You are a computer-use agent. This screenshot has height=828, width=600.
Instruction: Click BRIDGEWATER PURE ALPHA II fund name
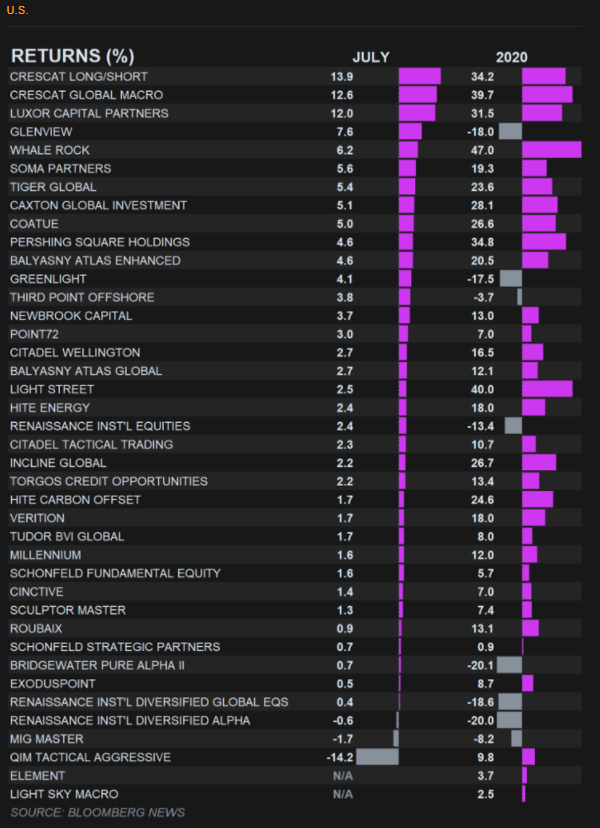pos(98,665)
